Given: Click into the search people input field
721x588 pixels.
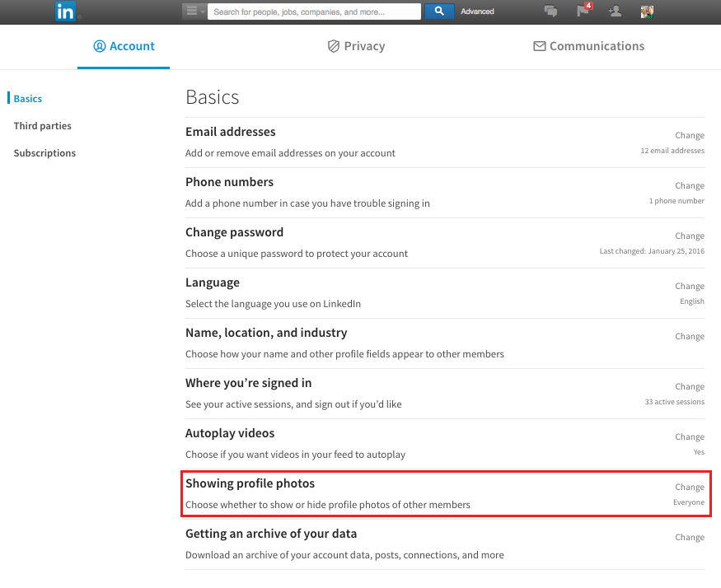Looking at the screenshot, I should pyautogui.click(x=314, y=12).
